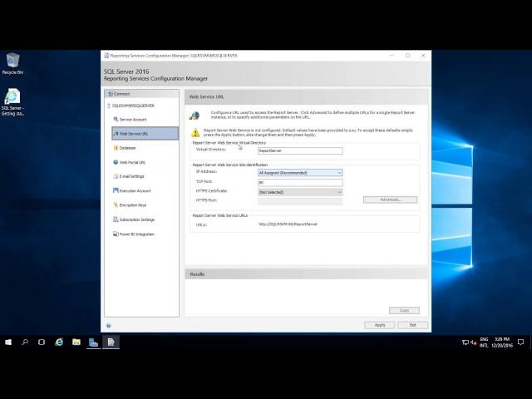Select Web Service URL in sidebar
The height and width of the screenshot is (399, 532).
coord(145,134)
